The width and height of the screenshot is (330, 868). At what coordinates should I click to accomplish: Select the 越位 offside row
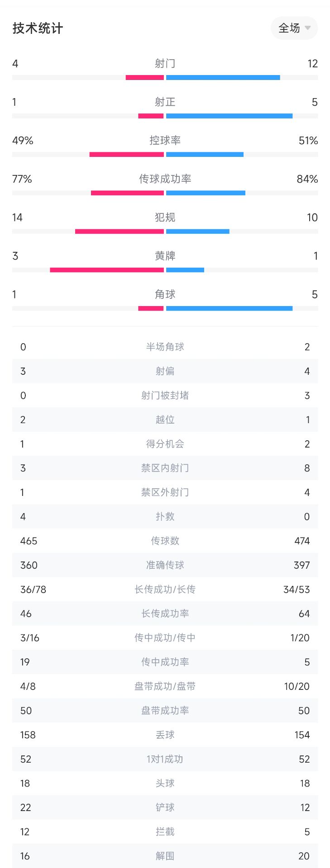(x=165, y=420)
